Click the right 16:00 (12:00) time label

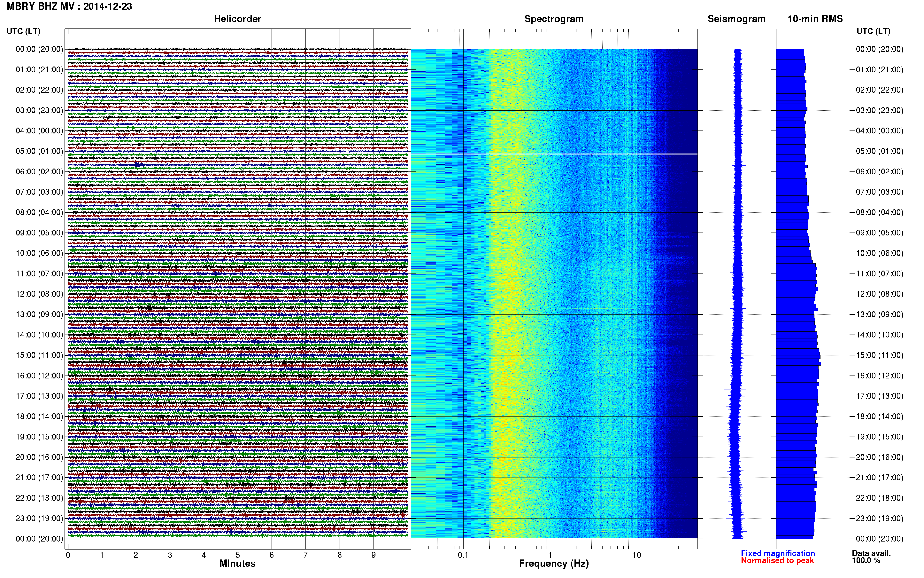click(879, 375)
